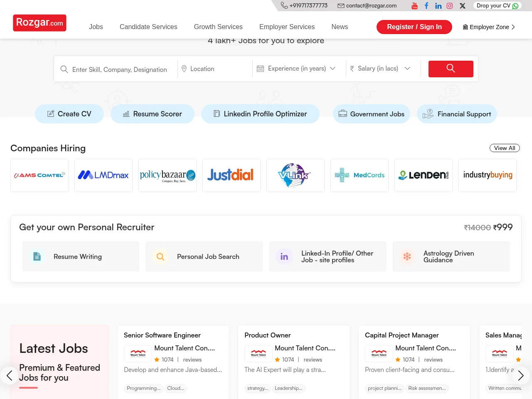Click the envelope icon beside contact@rozgar.com
532x399 pixels.
341,6
